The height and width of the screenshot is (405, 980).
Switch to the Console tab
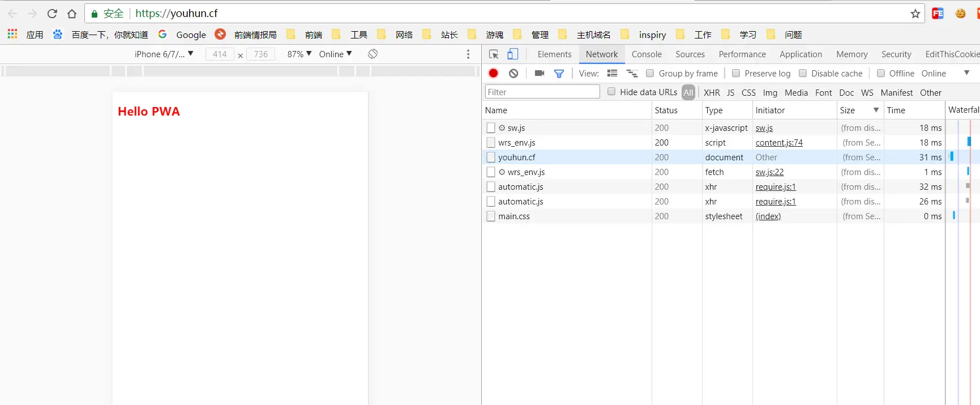[x=647, y=54]
